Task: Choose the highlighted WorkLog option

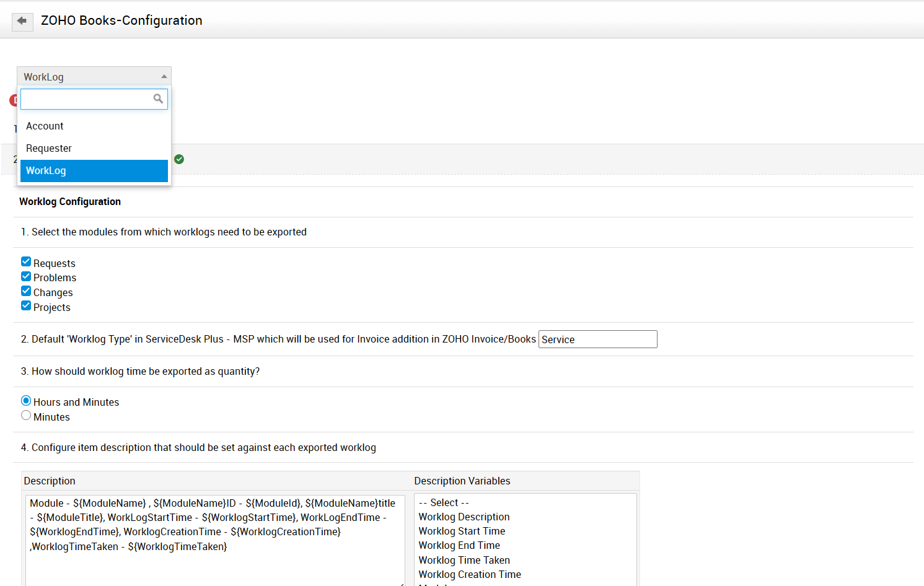Action: point(94,171)
